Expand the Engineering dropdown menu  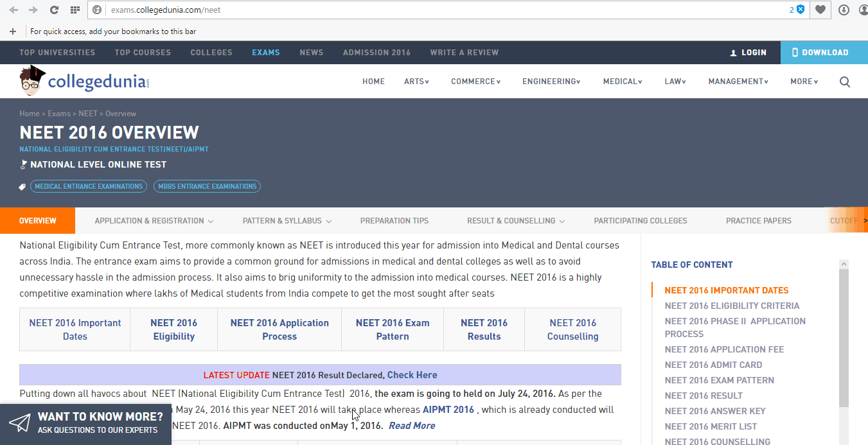click(551, 82)
